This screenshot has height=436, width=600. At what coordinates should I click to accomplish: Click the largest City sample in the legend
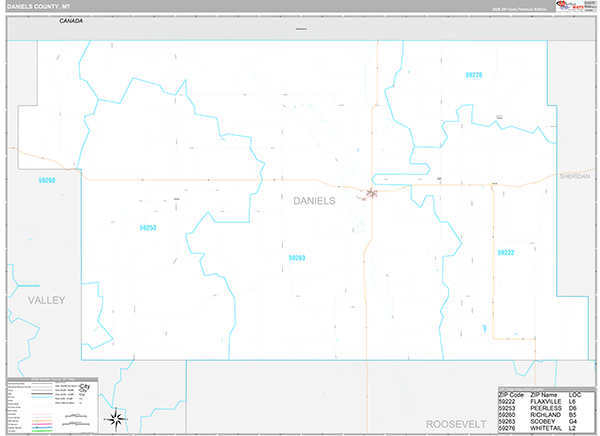point(85,386)
